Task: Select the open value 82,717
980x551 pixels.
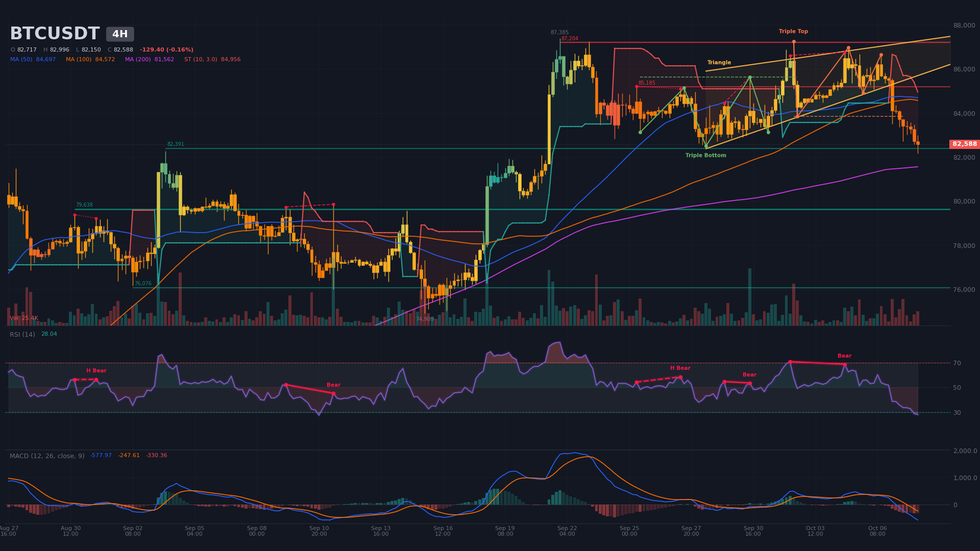Action: (27, 50)
